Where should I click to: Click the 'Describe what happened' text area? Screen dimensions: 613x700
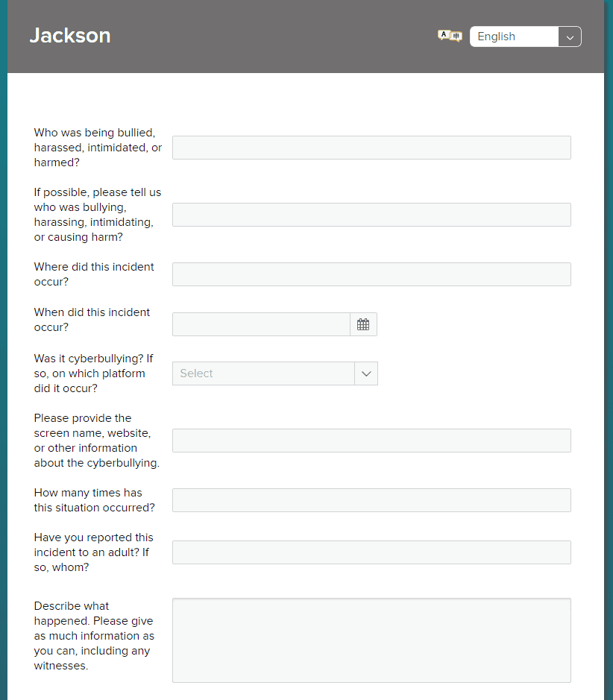[371, 640]
